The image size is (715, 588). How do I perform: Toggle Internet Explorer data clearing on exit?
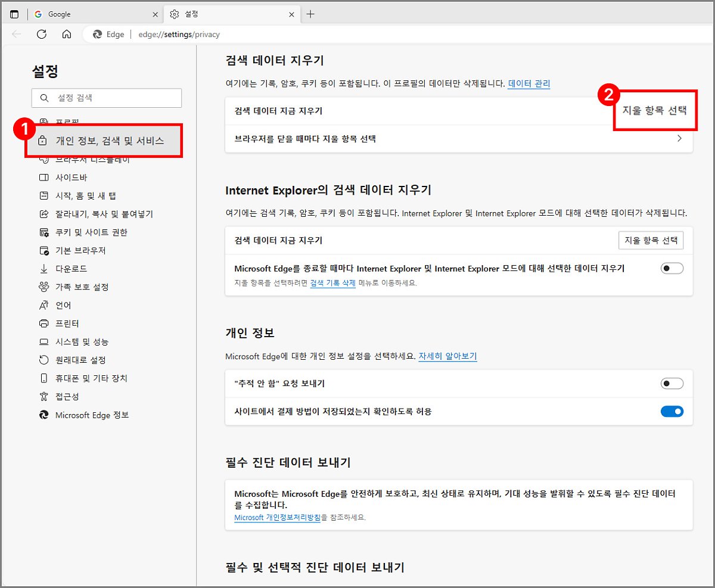(x=672, y=269)
